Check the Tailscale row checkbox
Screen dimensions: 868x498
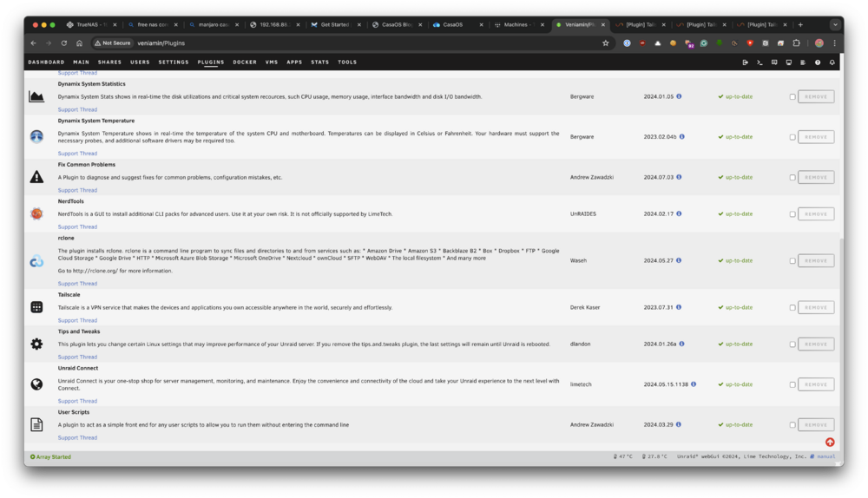tap(792, 308)
